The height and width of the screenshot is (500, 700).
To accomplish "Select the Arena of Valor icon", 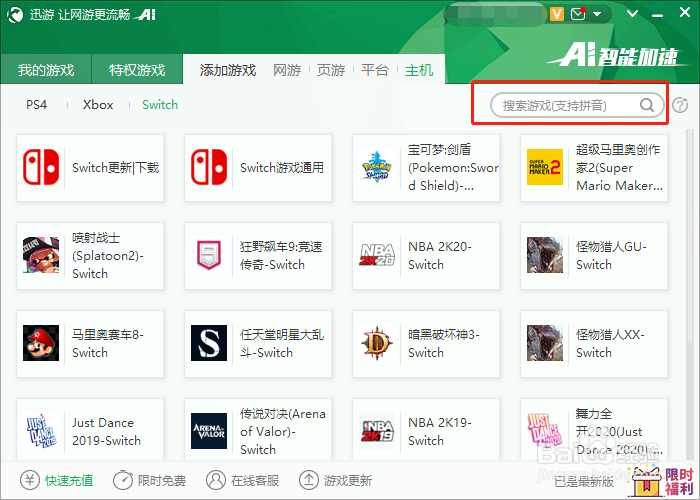I will (x=209, y=431).
